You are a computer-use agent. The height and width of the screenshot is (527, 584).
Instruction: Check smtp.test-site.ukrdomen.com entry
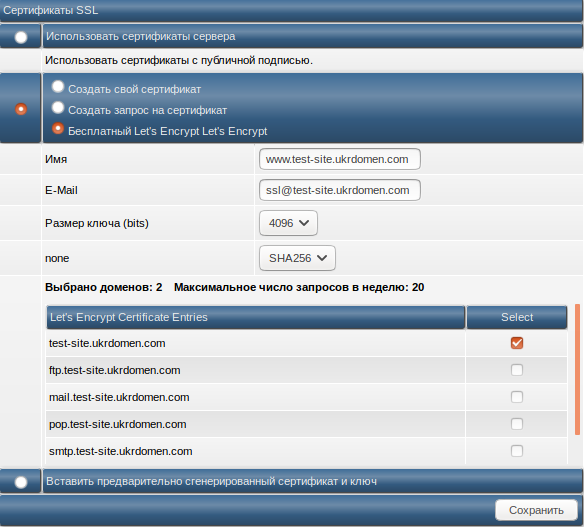517,451
